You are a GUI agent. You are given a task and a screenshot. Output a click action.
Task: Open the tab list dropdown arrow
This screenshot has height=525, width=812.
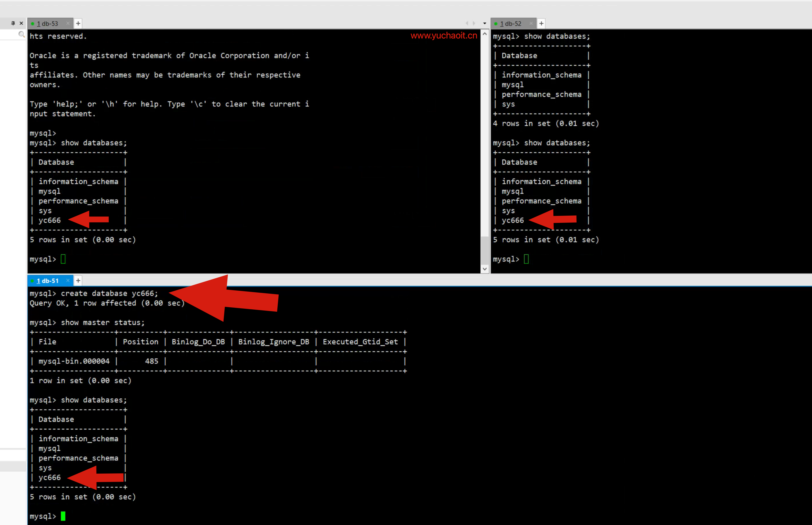[485, 24]
